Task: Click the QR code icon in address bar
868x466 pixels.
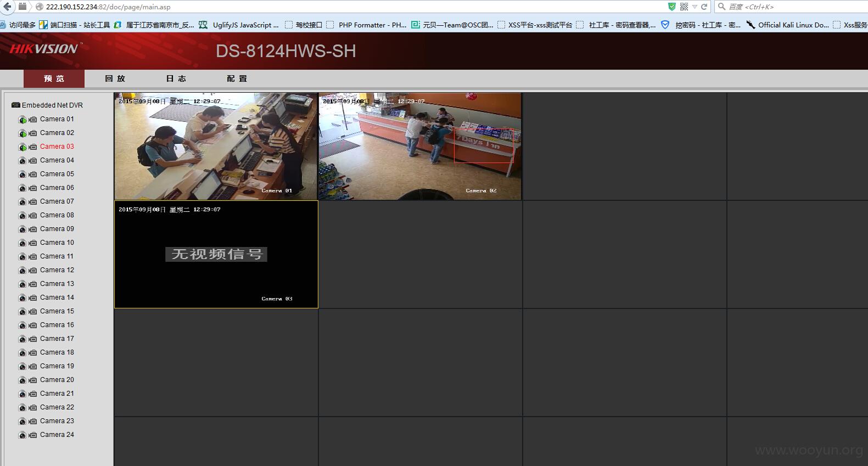Action: (684, 7)
